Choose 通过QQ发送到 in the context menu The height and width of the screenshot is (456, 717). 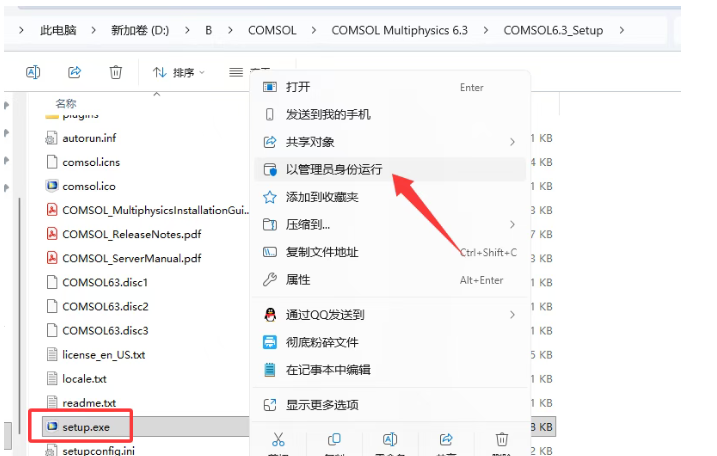tap(390, 315)
